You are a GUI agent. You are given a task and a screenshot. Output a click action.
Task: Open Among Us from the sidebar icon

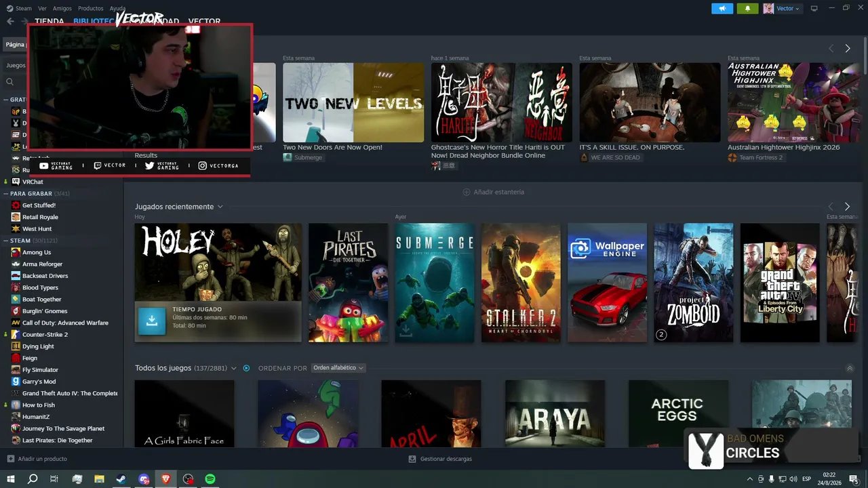[x=16, y=252]
